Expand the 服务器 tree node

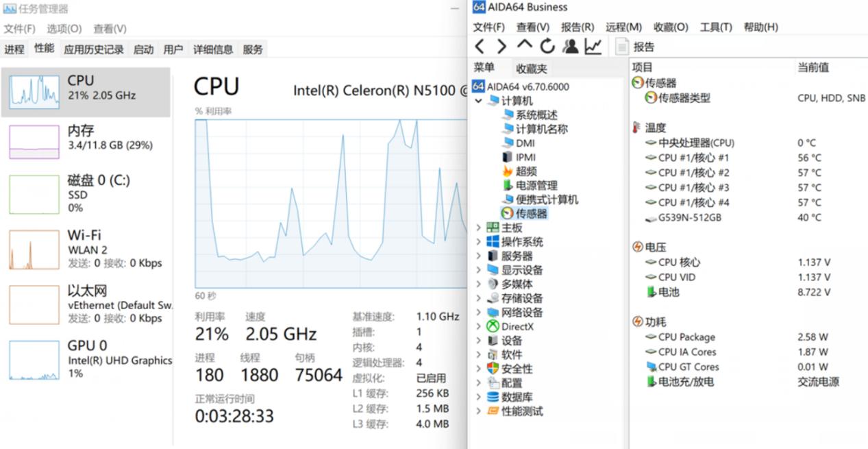(x=478, y=256)
